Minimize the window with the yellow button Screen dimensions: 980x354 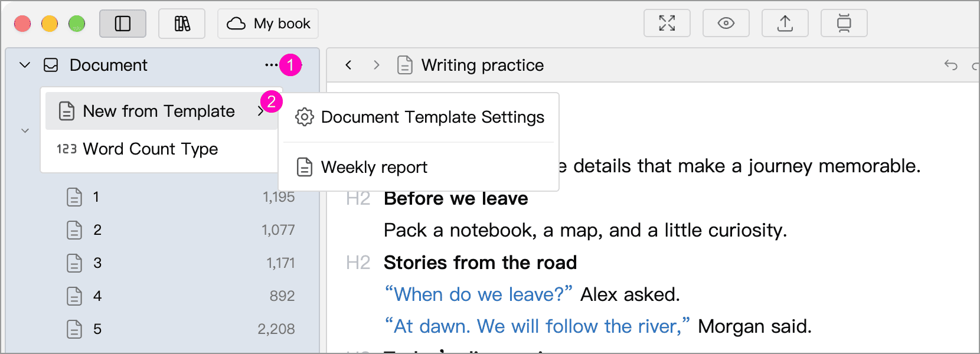[x=50, y=24]
